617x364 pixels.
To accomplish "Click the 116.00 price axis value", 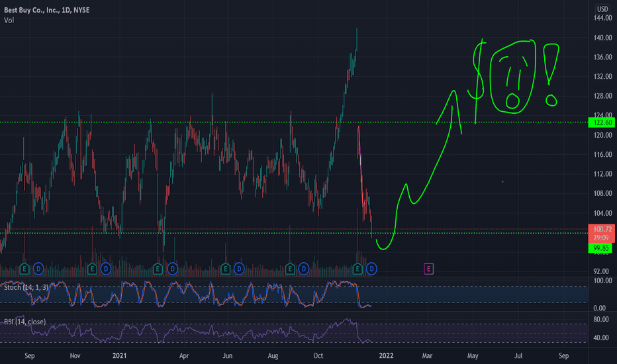I will coord(602,155).
